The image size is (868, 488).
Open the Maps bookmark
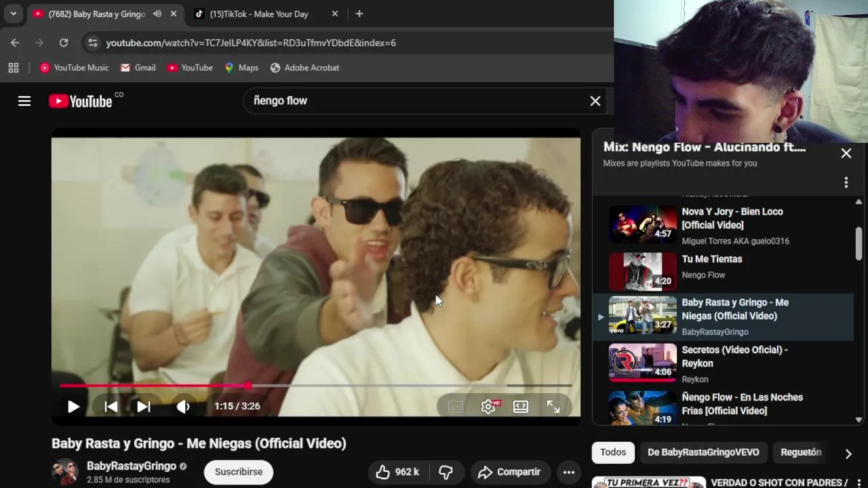(x=241, y=68)
